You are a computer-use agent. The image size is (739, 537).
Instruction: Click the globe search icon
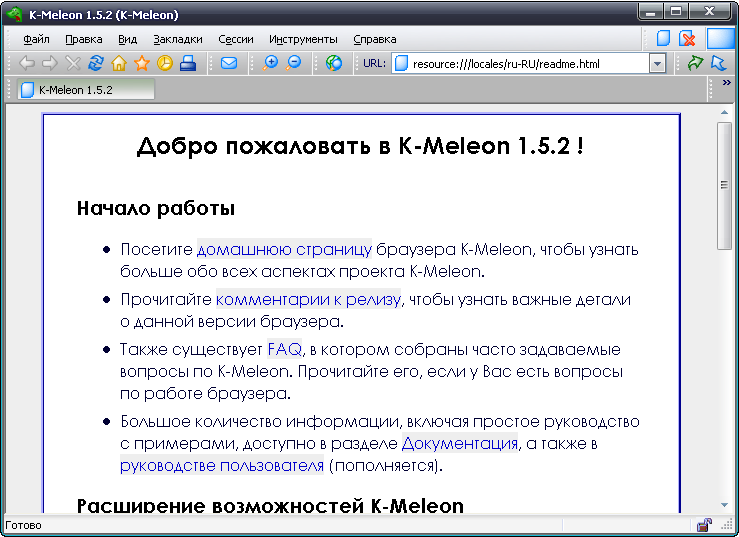click(334, 63)
